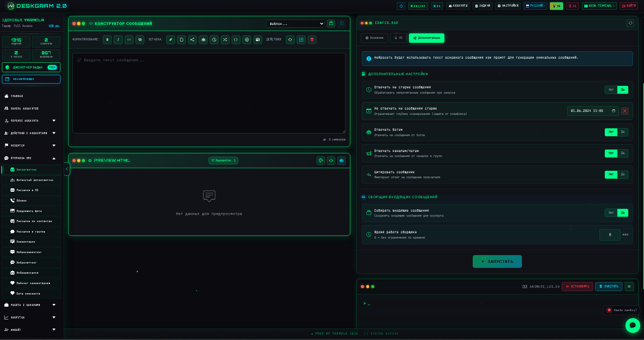The width and height of the screenshot is (644, 340).
Task: Click the Запустить start button
Action: coord(497,261)
